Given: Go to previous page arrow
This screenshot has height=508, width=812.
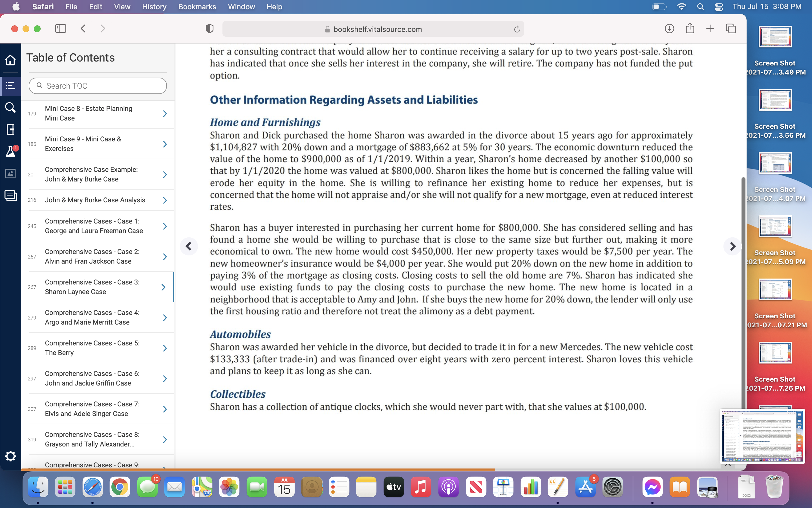Looking at the screenshot, I should [x=189, y=246].
